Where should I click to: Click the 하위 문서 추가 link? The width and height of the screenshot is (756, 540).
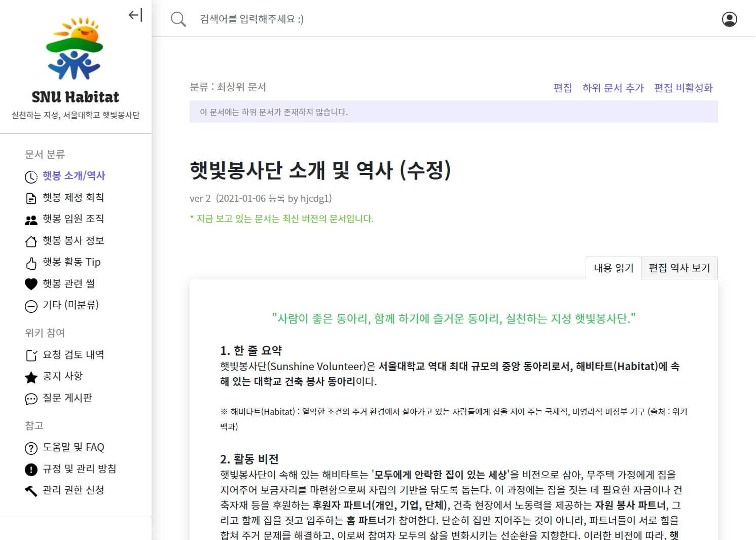pos(613,88)
